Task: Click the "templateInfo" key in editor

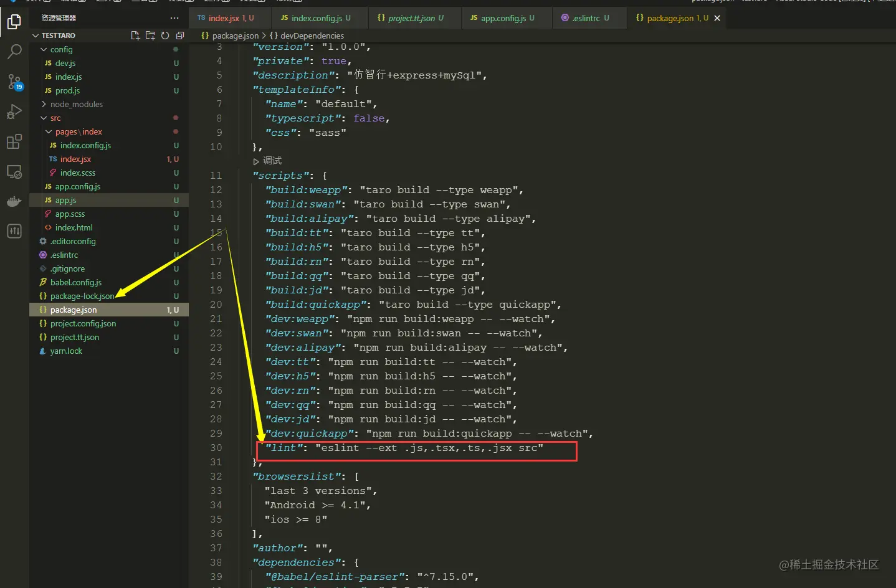Action: (297, 90)
